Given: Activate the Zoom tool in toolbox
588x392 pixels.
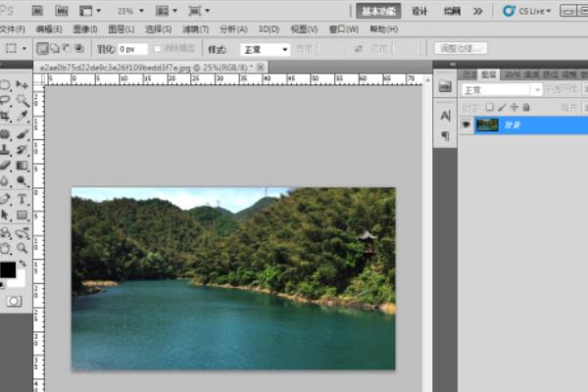Looking at the screenshot, I should pyautogui.click(x=22, y=249).
